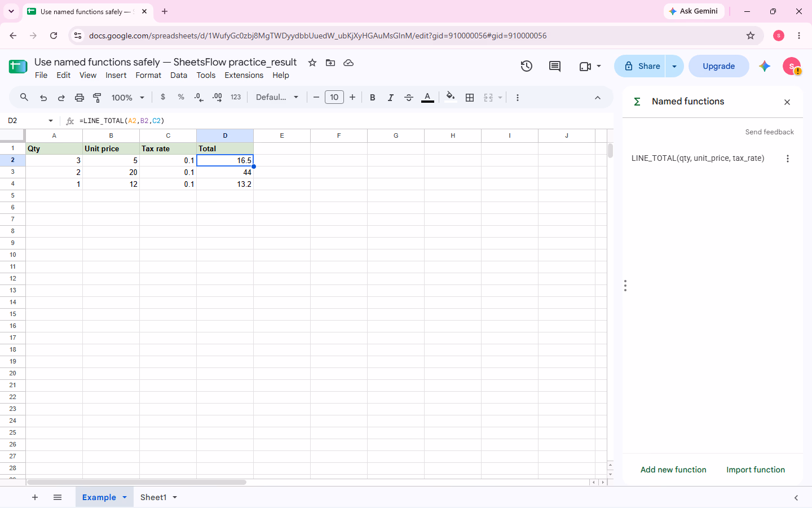This screenshot has height=508, width=812.
Task: Open the Sheet1 tab menu arrow
Action: pos(175,497)
